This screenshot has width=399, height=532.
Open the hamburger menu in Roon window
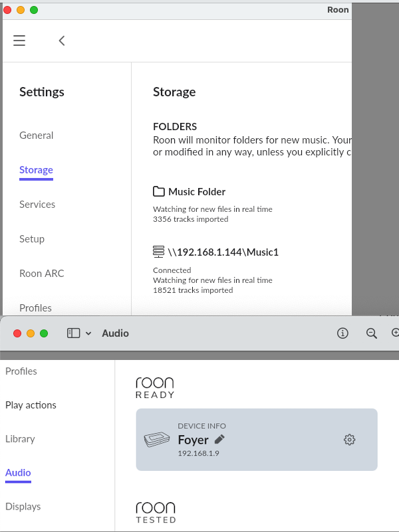click(x=19, y=41)
